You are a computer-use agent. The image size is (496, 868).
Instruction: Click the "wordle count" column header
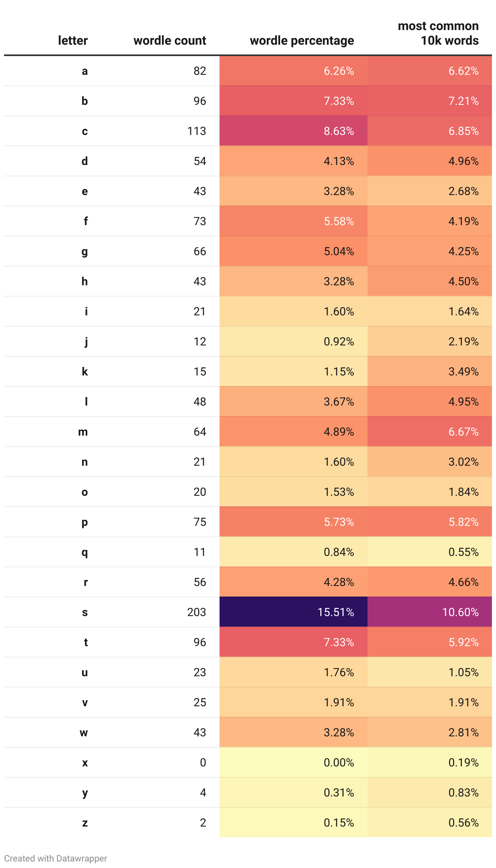[x=170, y=41]
